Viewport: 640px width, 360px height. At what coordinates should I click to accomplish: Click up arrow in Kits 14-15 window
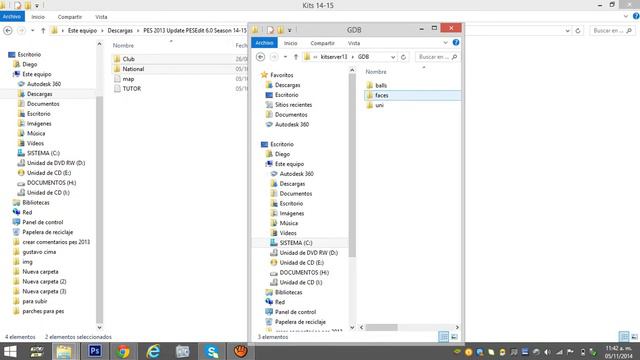point(43,31)
